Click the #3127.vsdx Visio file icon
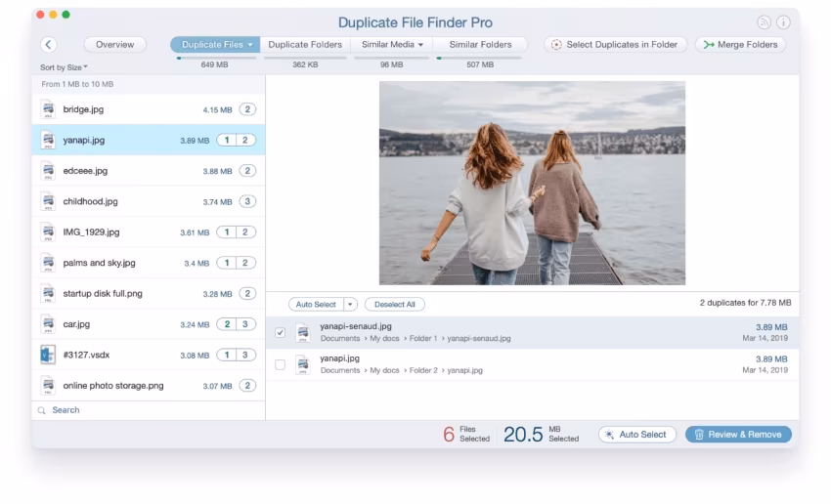831x504 pixels. point(48,356)
